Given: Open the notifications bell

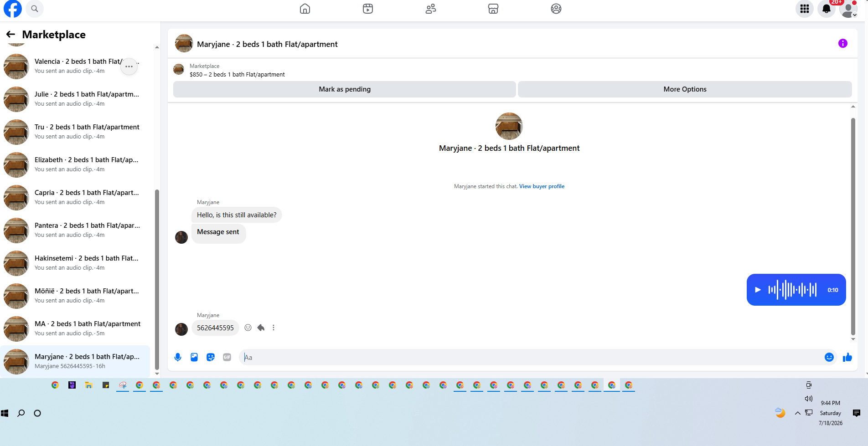Looking at the screenshot, I should coord(827,9).
